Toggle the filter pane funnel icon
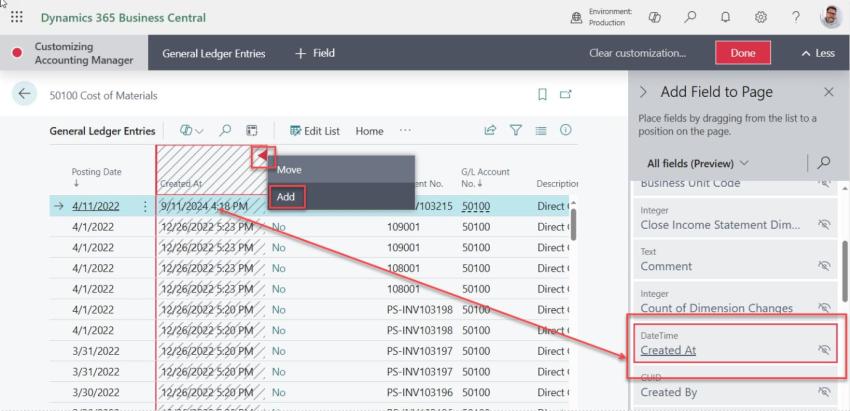 (516, 130)
